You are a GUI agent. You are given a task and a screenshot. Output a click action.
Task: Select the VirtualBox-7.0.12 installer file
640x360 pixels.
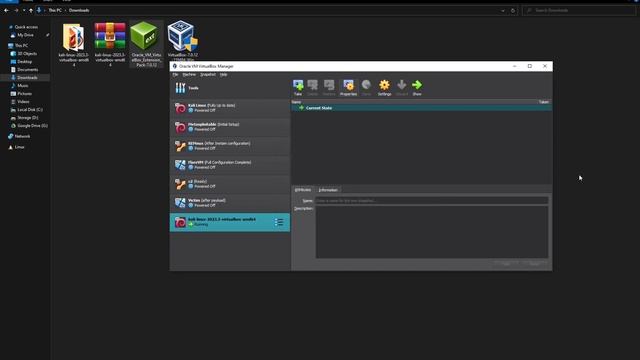click(x=182, y=41)
